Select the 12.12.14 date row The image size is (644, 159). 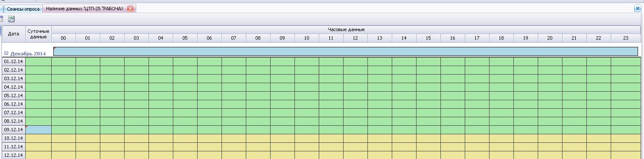point(13,155)
